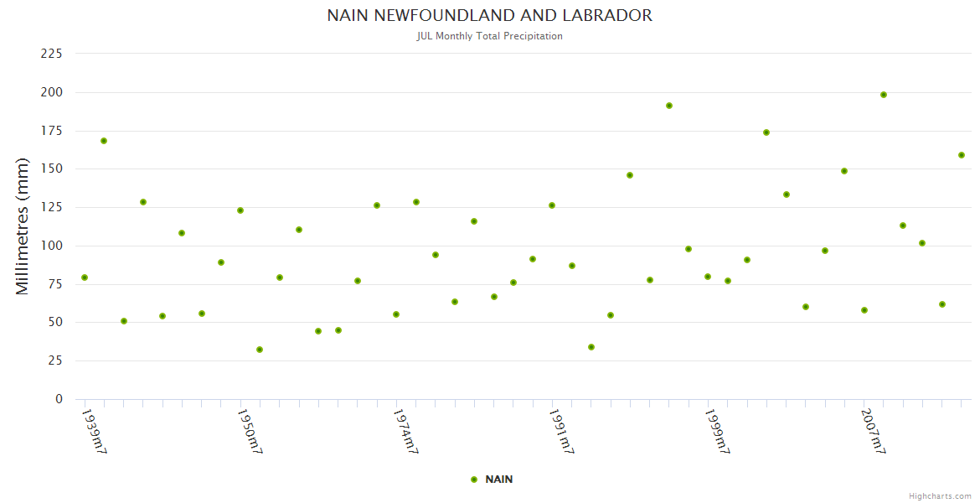
Task: Open the Highcharts.com credits link
Action: [940, 495]
